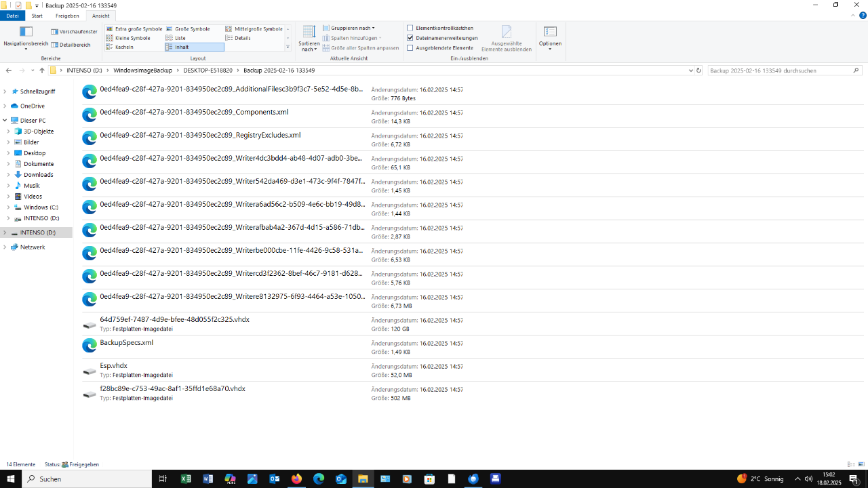The height and width of the screenshot is (488, 868).
Task: Select Windows (C:) drive in tree
Action: tap(41, 207)
